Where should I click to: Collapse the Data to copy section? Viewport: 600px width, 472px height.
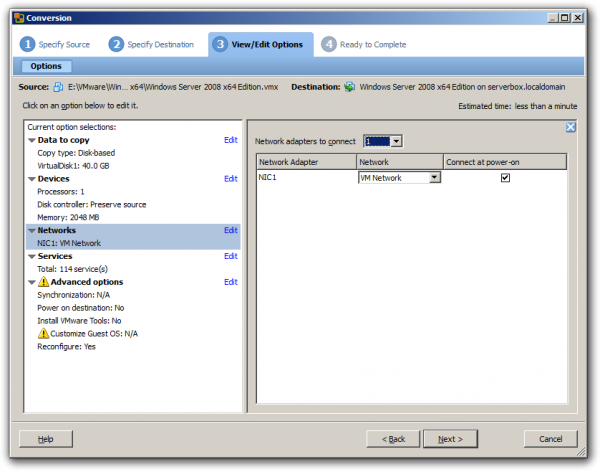coord(32,140)
